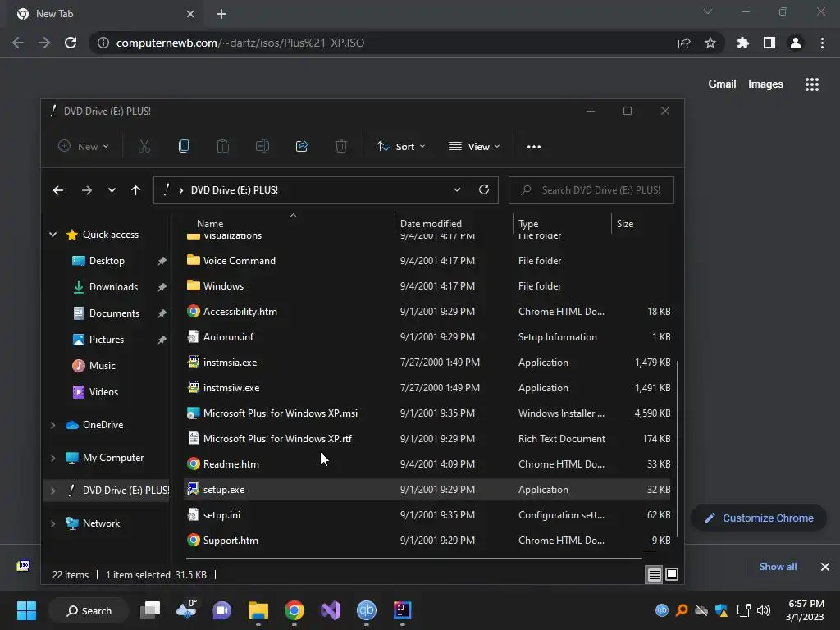Open a new Chrome tab
840x630 pixels.
[221, 14]
